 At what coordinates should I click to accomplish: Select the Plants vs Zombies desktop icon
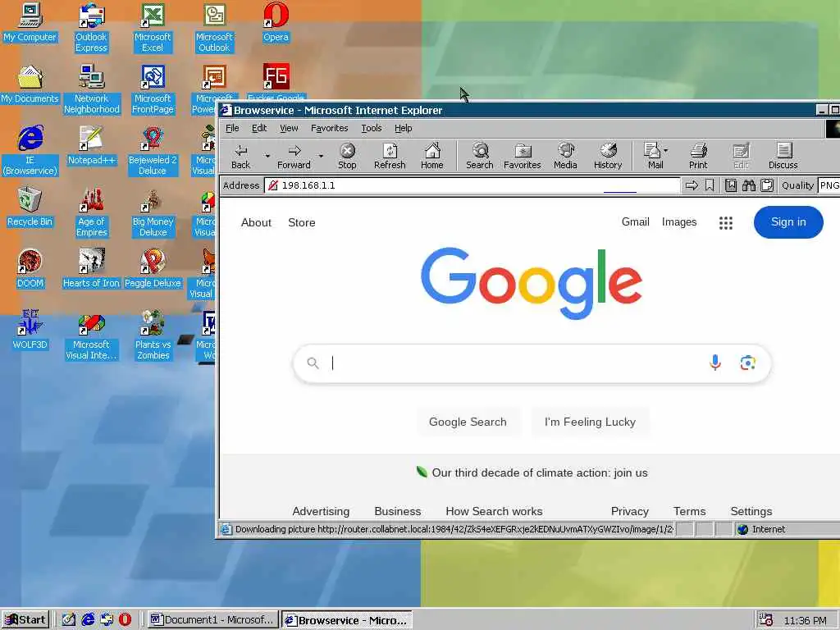(153, 336)
